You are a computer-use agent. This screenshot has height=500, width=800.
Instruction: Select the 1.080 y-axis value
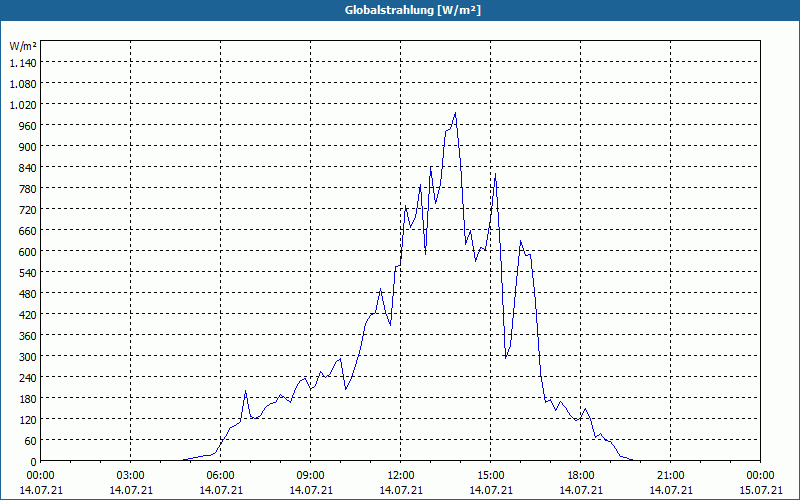pyautogui.click(x=23, y=84)
